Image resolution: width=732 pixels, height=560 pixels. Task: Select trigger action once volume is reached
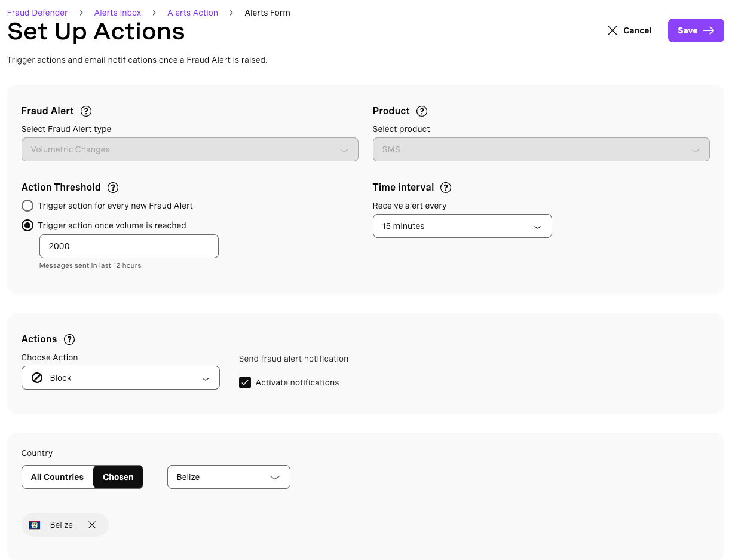click(x=27, y=225)
